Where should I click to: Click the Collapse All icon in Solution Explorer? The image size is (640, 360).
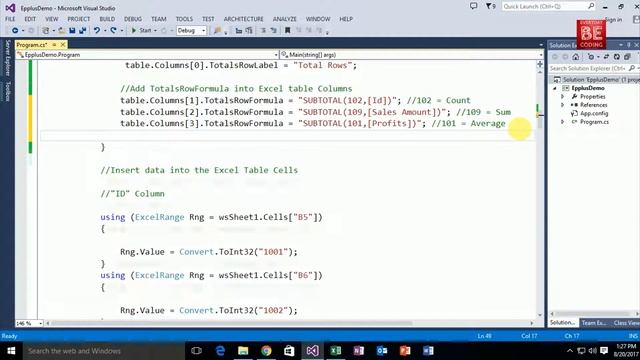[627, 57]
